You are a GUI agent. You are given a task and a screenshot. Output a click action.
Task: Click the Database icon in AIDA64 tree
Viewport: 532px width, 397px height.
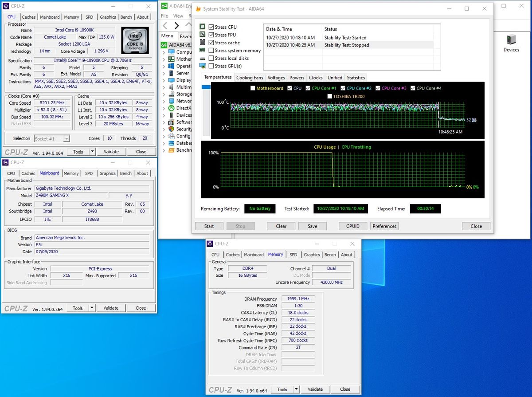172,143
